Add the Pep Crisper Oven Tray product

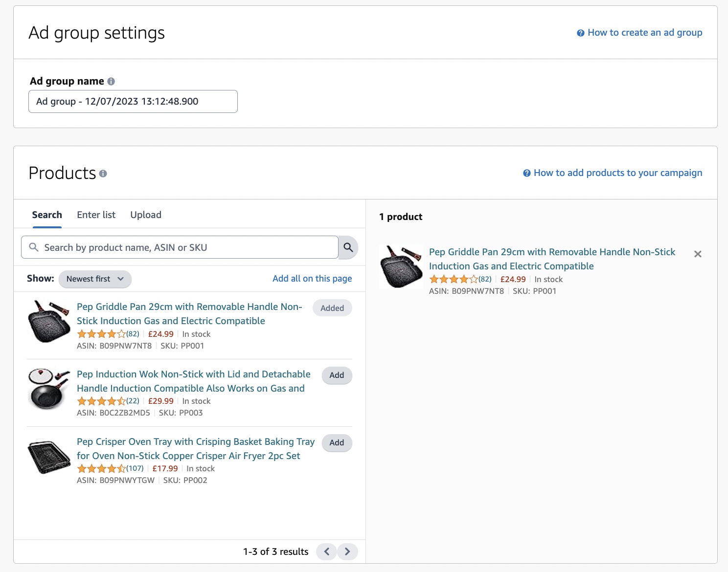337,442
